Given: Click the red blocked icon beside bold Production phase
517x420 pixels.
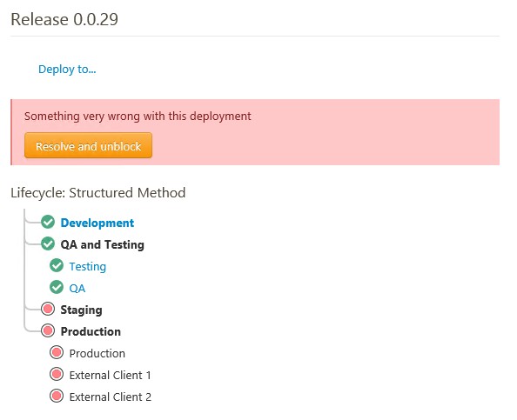Looking at the screenshot, I should pos(48,330).
